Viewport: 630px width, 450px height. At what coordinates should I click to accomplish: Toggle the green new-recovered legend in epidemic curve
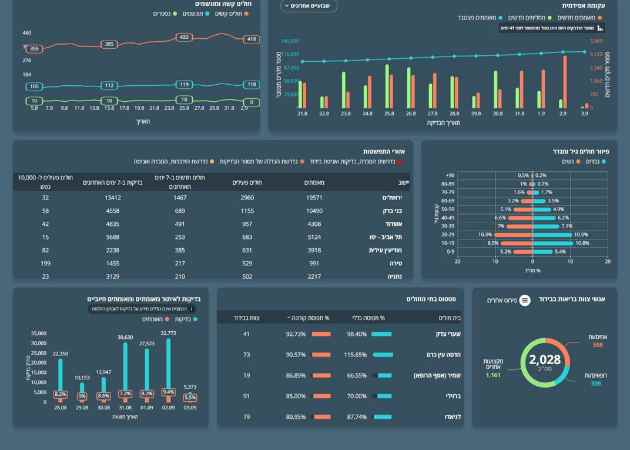(x=530, y=18)
